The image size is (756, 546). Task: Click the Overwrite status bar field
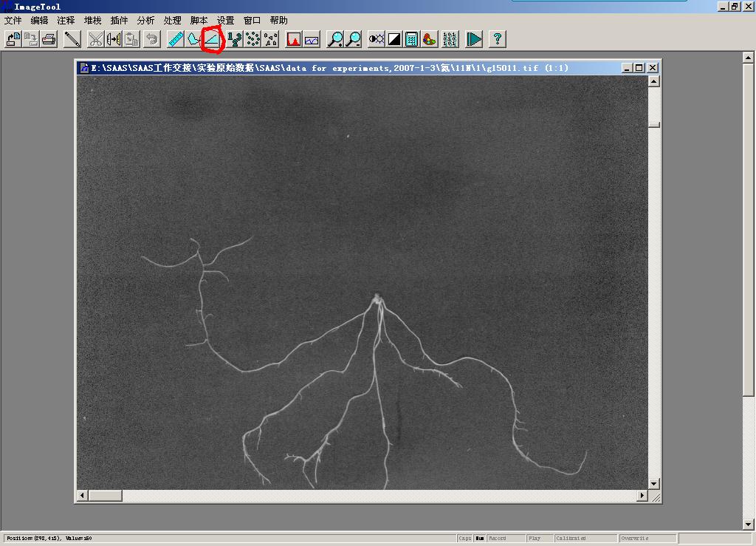[647, 539]
